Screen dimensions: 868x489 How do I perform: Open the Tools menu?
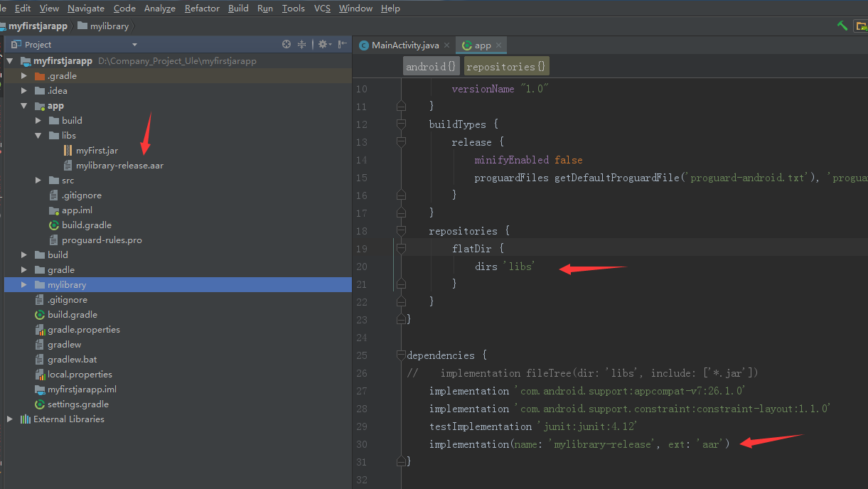coord(293,9)
